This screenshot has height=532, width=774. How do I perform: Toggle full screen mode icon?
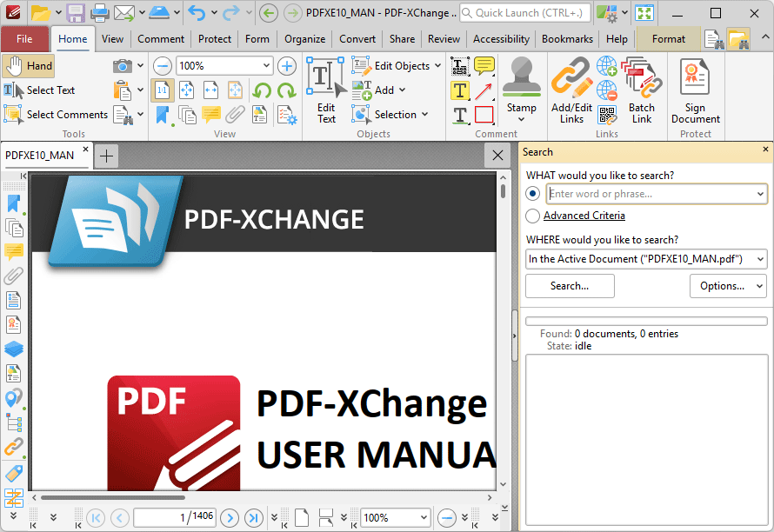click(644, 13)
